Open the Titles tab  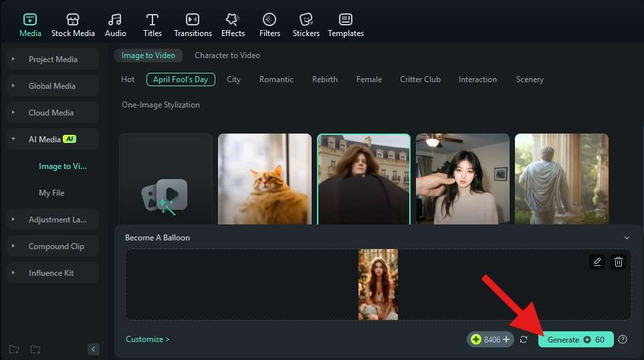click(x=152, y=25)
